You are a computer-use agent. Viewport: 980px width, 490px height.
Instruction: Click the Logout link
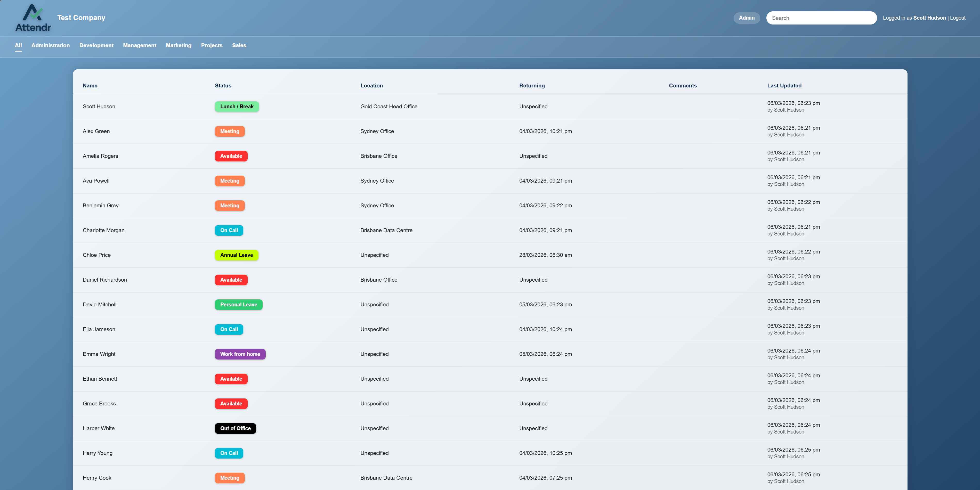(958, 18)
